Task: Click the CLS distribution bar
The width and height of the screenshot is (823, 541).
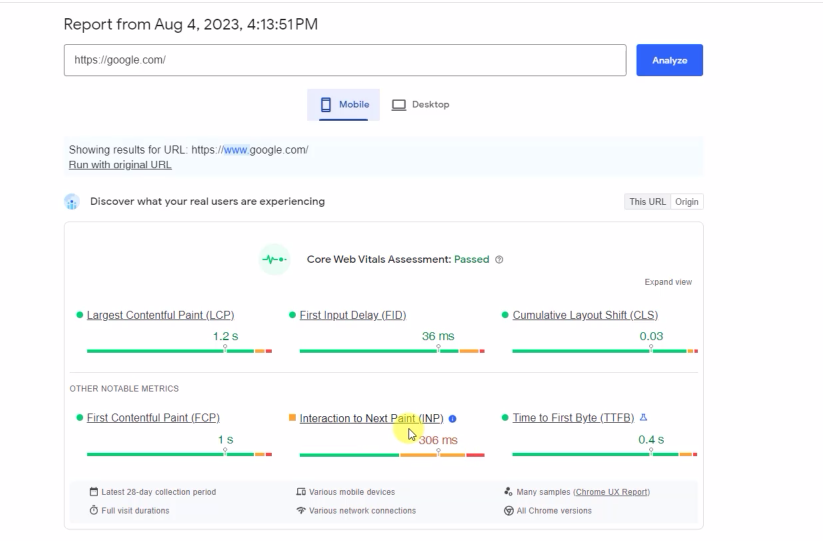Action: (605, 351)
